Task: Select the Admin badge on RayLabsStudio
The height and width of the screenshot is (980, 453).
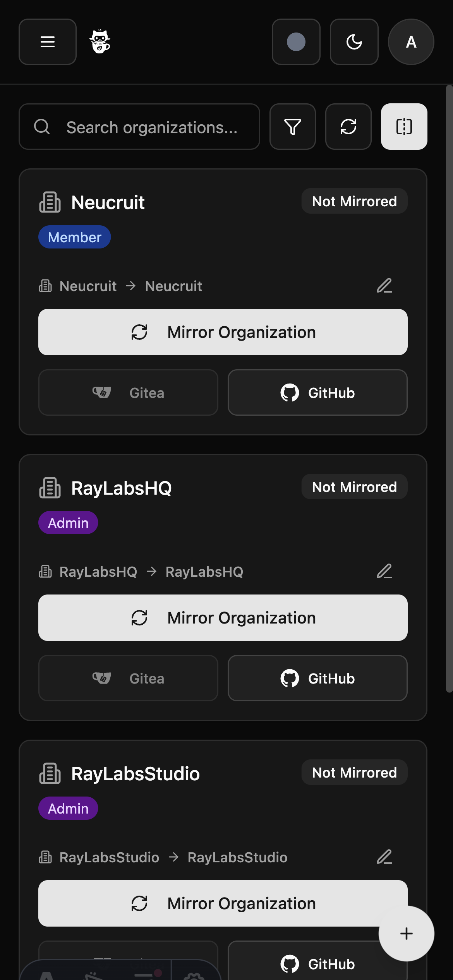Action: tap(68, 808)
